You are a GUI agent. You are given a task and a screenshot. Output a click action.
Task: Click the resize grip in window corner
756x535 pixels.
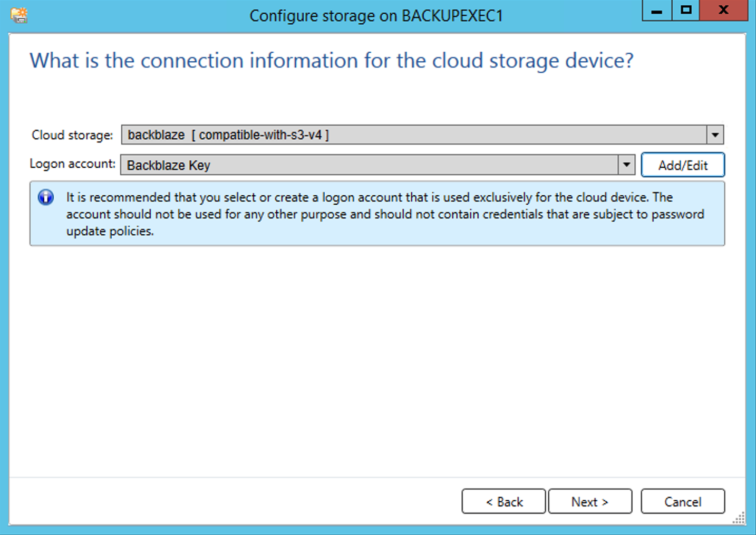(x=739, y=518)
